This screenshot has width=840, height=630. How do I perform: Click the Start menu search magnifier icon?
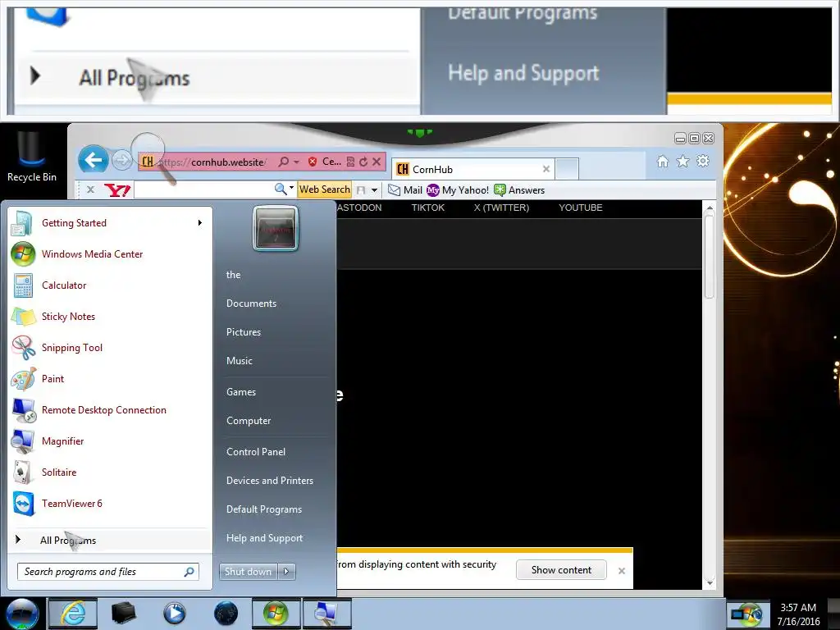[x=189, y=572]
